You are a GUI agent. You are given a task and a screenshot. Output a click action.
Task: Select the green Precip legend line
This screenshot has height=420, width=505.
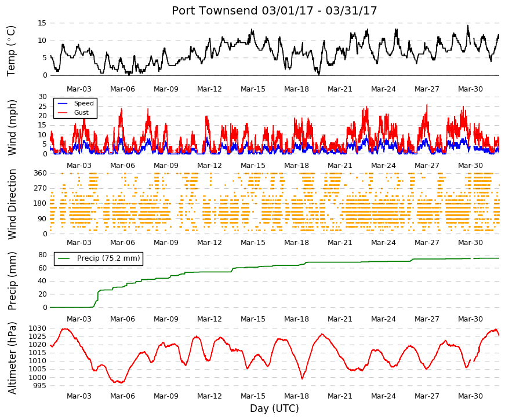click(x=64, y=258)
